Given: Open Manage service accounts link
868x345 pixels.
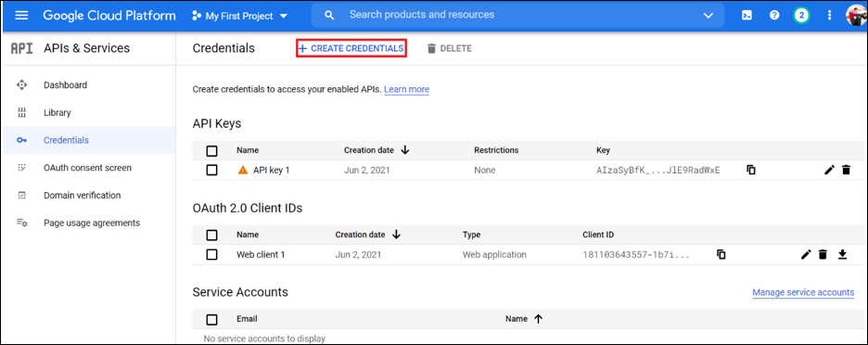Looking at the screenshot, I should click(803, 292).
